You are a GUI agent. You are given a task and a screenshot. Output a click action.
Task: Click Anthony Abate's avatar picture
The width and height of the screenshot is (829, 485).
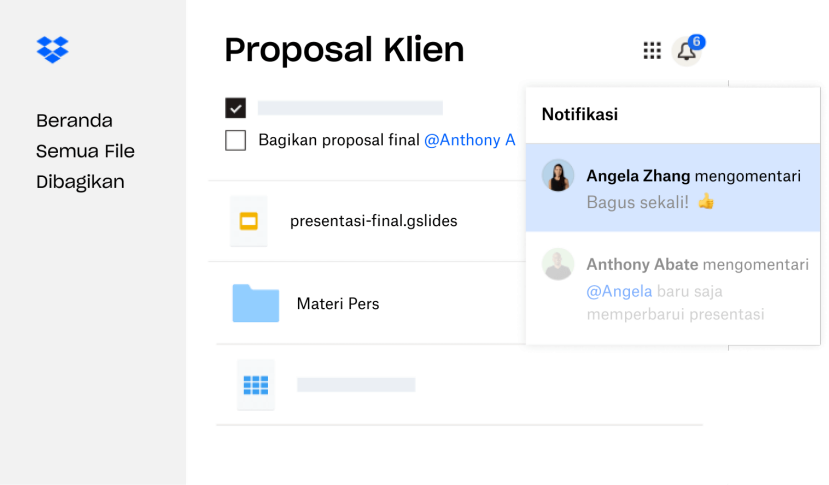[558, 264]
